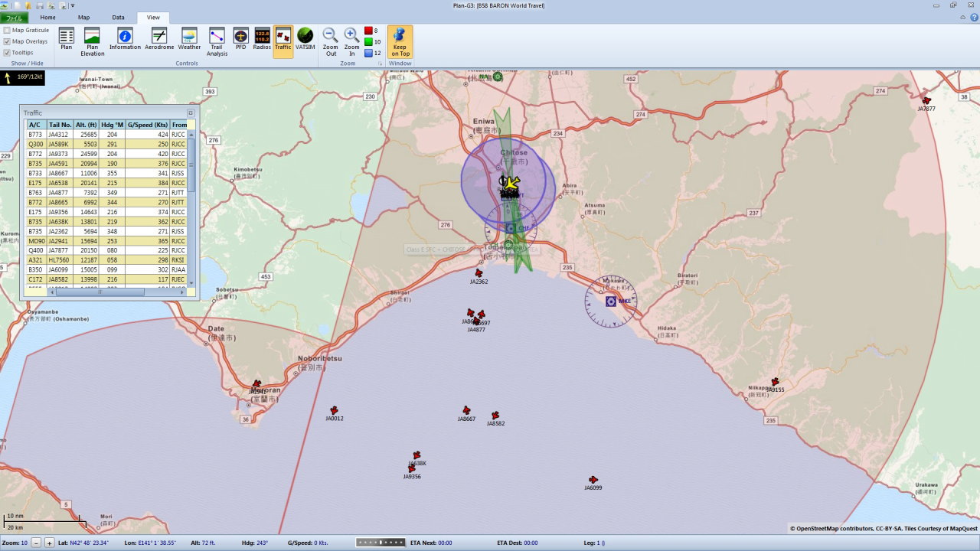Click Zoom In magnifier in ribbon
The width and height of the screenshot is (980, 551).
(x=352, y=42)
